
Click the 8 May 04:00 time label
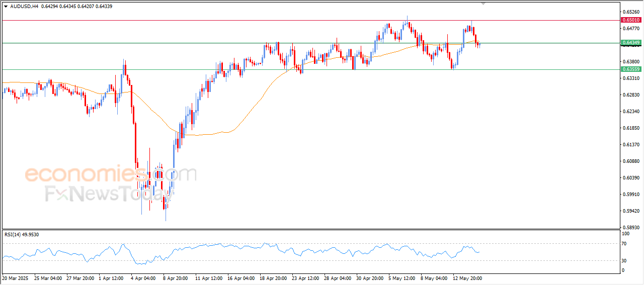click(x=434, y=277)
